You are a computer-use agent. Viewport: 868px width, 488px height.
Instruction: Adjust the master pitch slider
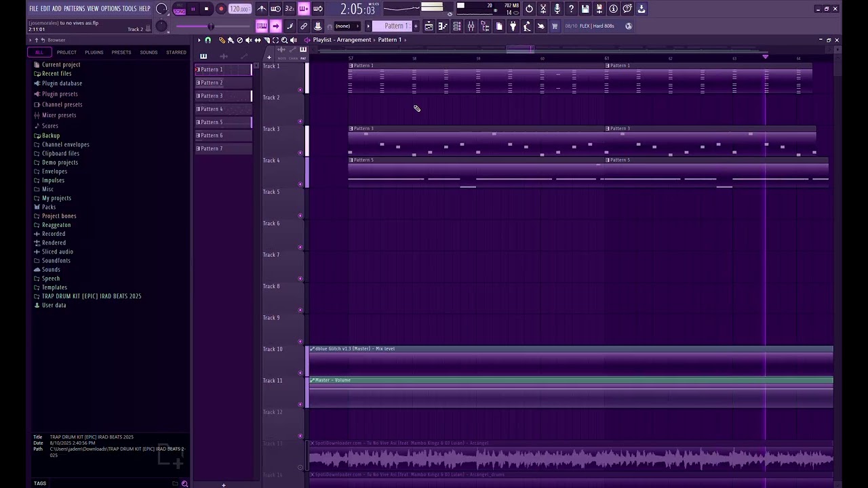[x=211, y=26]
